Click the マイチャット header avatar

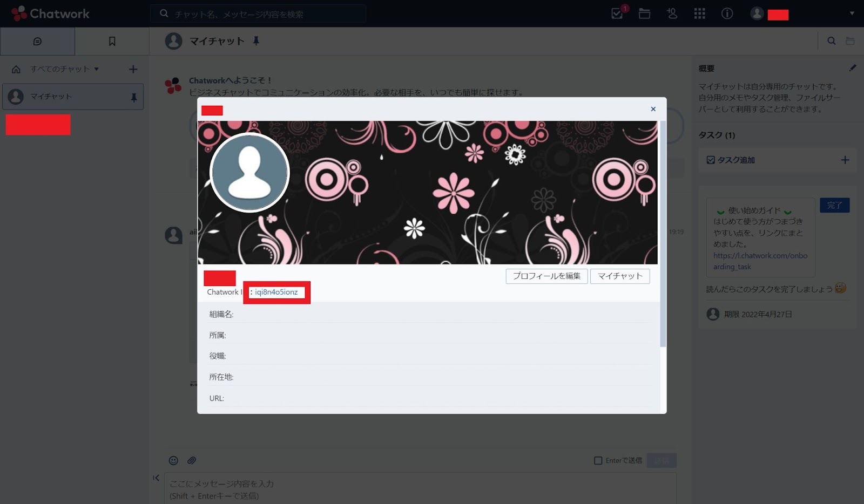pos(173,41)
